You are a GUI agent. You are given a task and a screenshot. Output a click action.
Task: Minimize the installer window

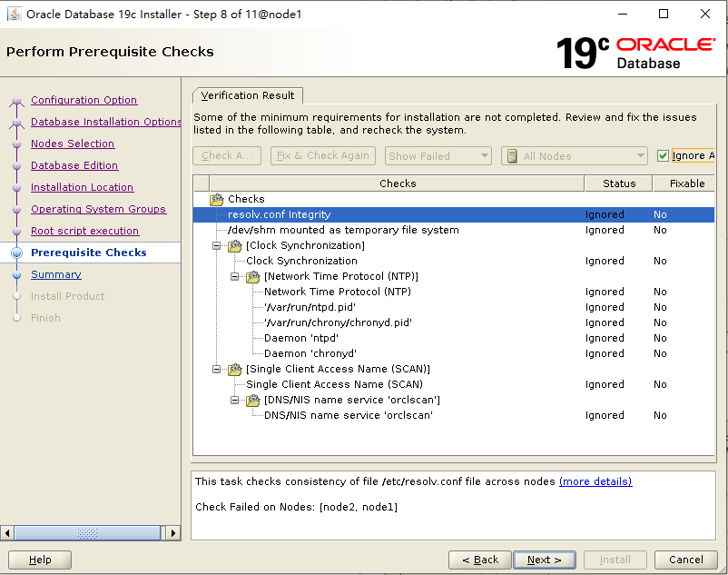(623, 14)
